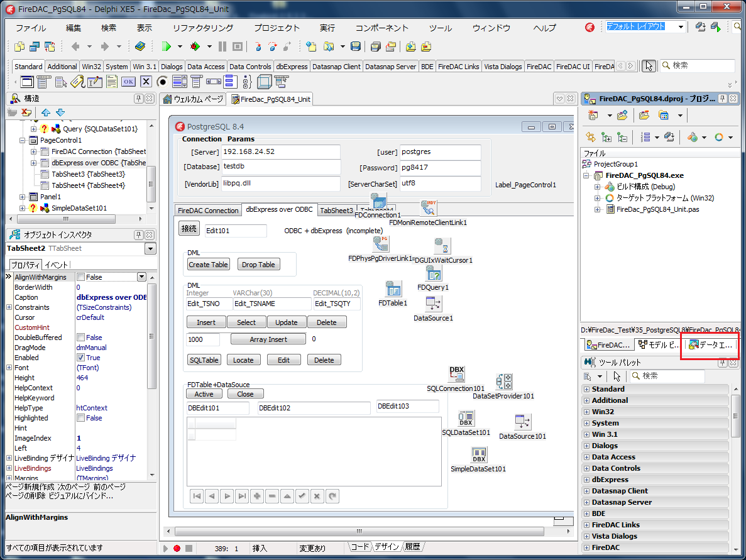Expand the Panel1 node in Structure
This screenshot has width=746, height=560.
23,197
